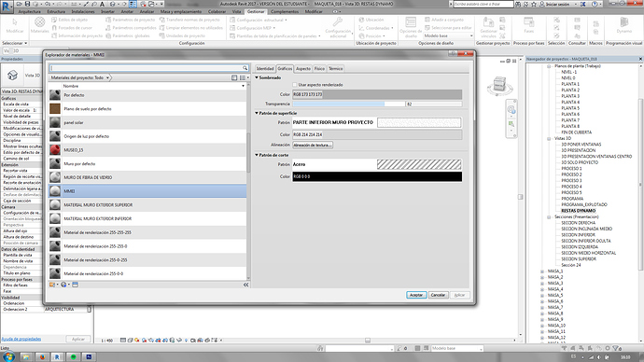Click the Modificar arrow tool icon
Image resolution: width=644 pixels, height=362 pixels.
[15, 24]
